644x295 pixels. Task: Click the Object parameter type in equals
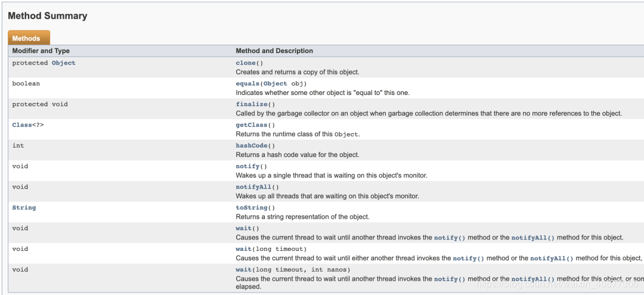coord(275,84)
